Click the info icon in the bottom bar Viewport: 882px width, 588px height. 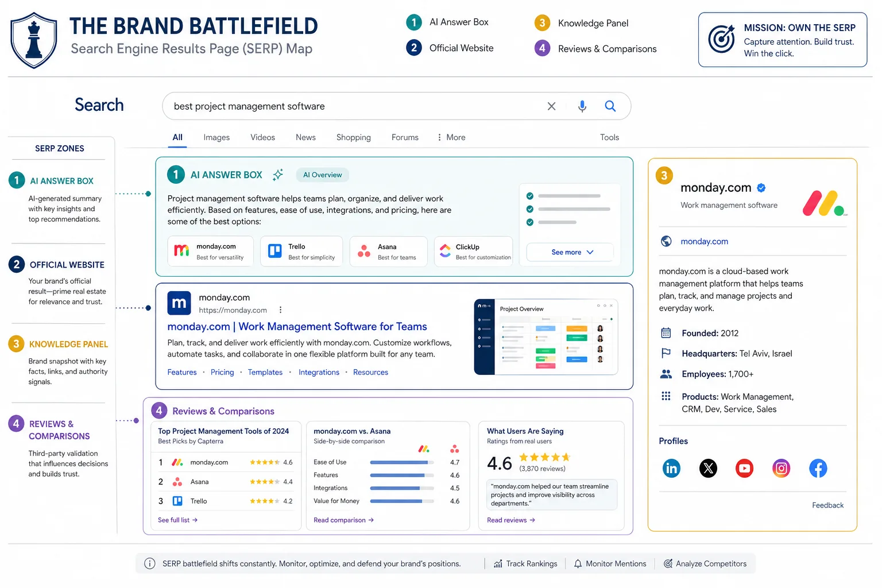(150, 564)
